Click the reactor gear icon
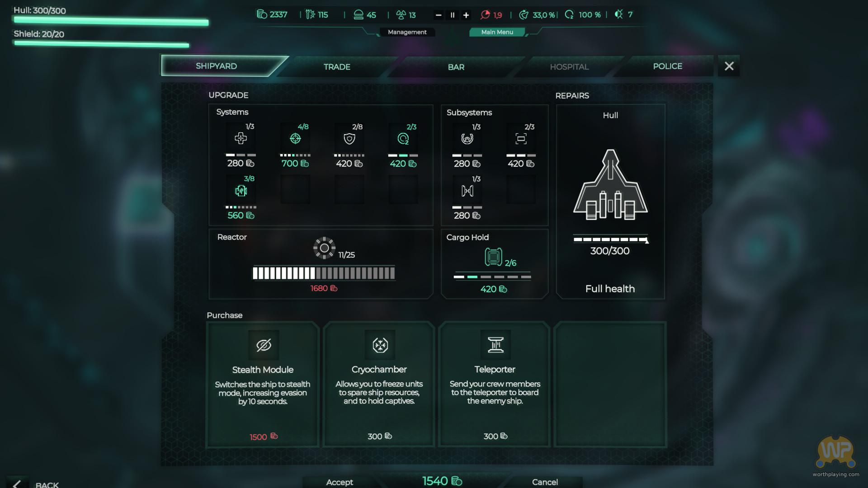 [324, 248]
